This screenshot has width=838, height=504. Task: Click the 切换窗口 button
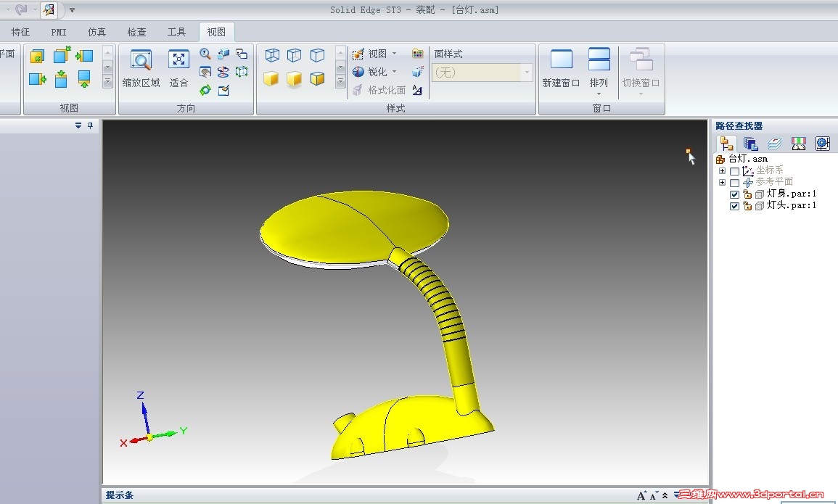click(x=641, y=73)
